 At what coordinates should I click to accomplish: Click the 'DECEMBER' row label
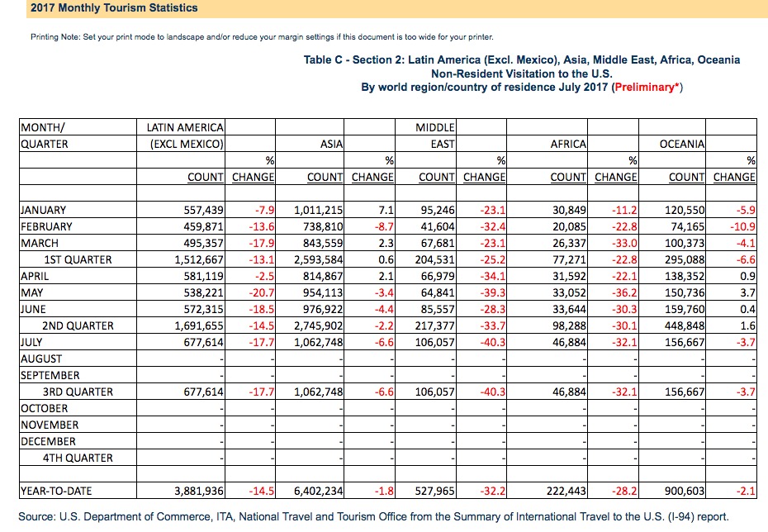(x=48, y=441)
